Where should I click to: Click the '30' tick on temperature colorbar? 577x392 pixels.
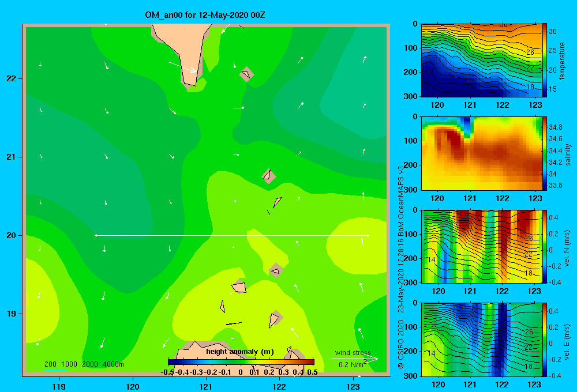click(x=553, y=32)
